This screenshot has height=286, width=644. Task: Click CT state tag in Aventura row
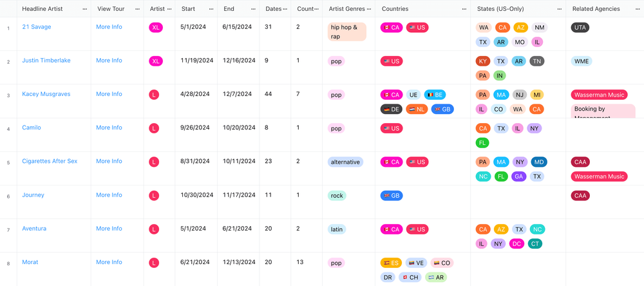pos(535,243)
